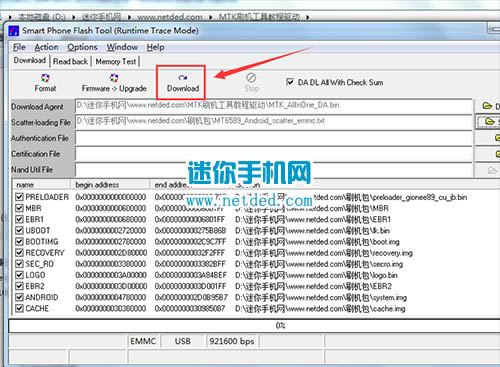
Task: Uncheck the ANDROID partition checkbox
Action: pos(19,297)
